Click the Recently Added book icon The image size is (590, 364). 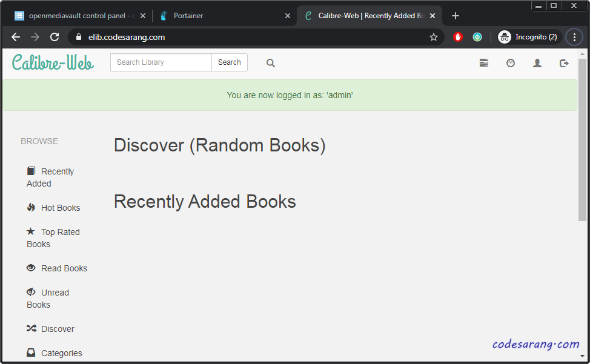click(x=31, y=171)
